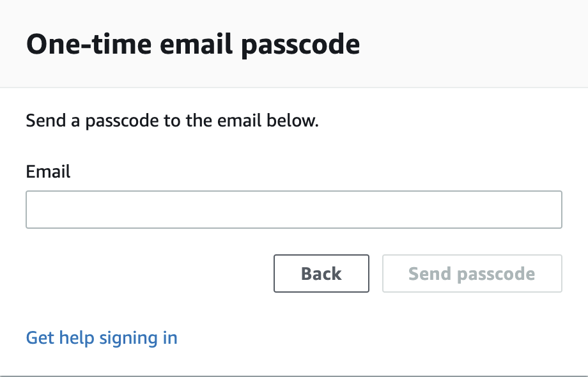Click the Email label above the field
The width and height of the screenshot is (588, 377).
[48, 172]
